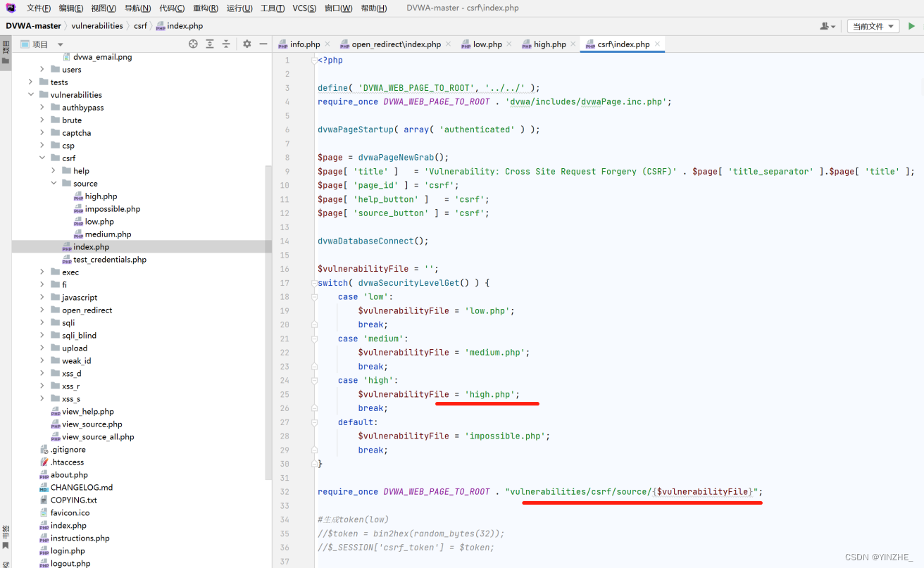Screen dimensions: 924x568
Task: Close the high.php editor tab
Action: pyautogui.click(x=573, y=44)
